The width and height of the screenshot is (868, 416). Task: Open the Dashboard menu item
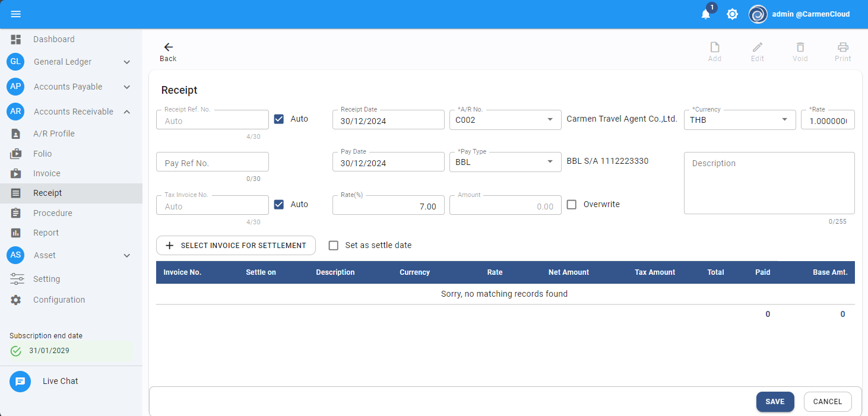tap(53, 39)
